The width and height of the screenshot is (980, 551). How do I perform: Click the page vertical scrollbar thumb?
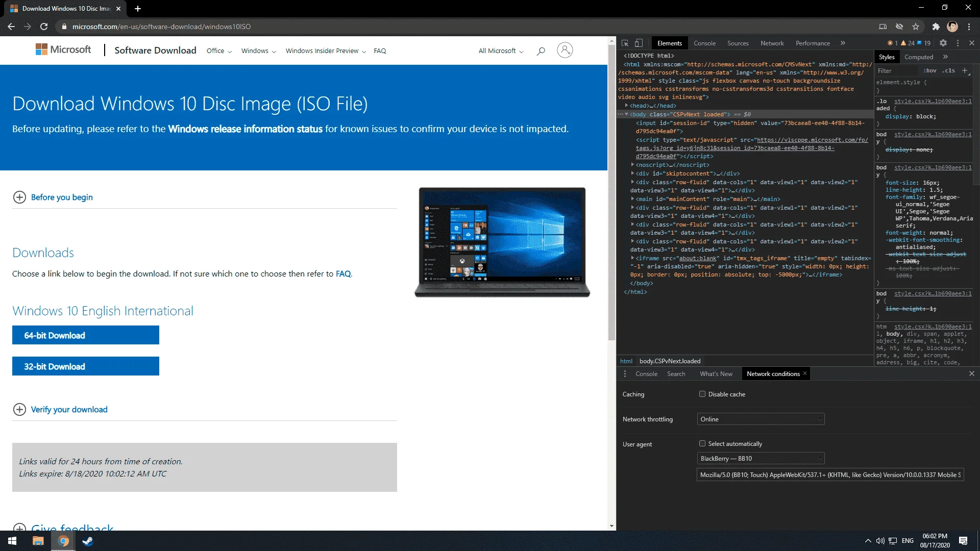611,192
